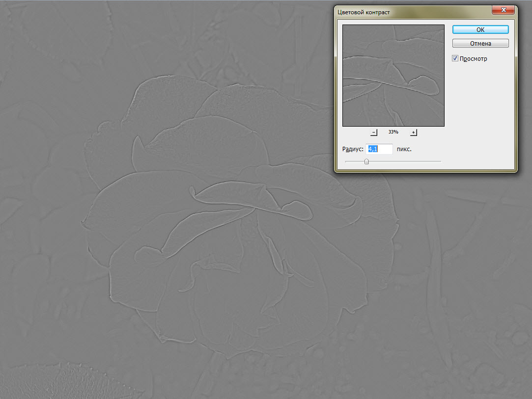Cancel the filter with Отмена button

[480, 43]
